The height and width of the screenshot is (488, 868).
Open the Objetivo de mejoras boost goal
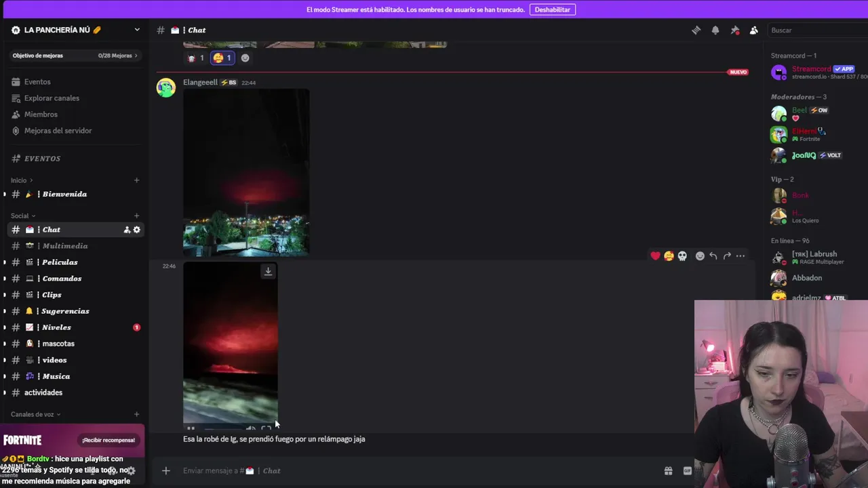pyautogui.click(x=75, y=56)
